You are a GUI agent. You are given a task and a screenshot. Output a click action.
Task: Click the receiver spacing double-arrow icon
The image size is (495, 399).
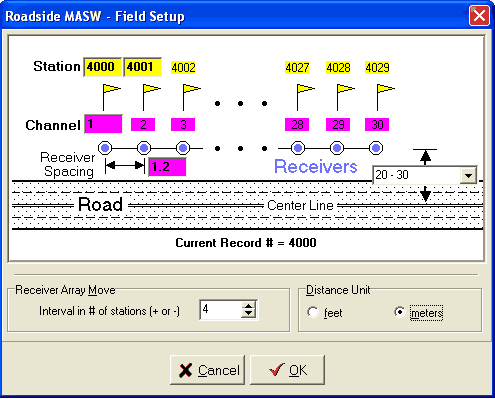pos(125,166)
